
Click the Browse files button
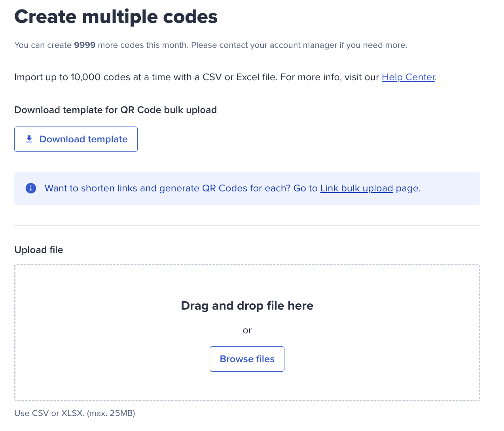pyautogui.click(x=247, y=359)
